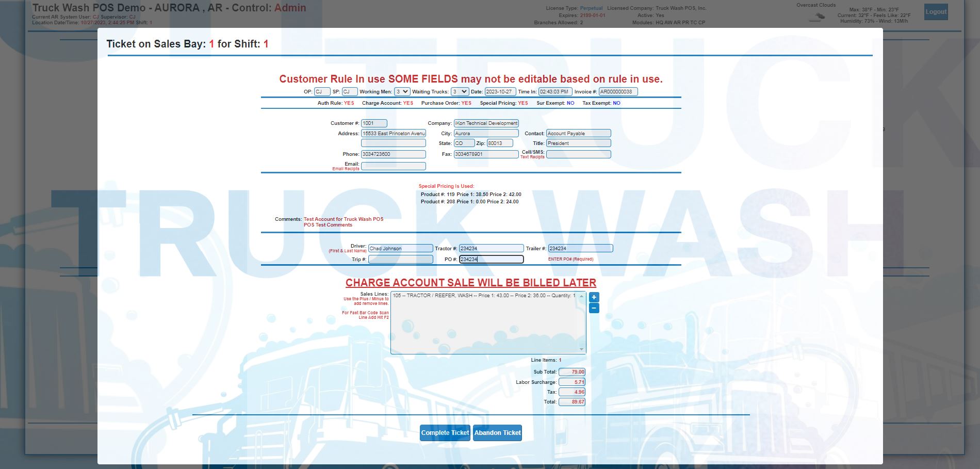Click the Cell/SMS input field
Viewport: 980px width, 469px height.
coord(579,154)
